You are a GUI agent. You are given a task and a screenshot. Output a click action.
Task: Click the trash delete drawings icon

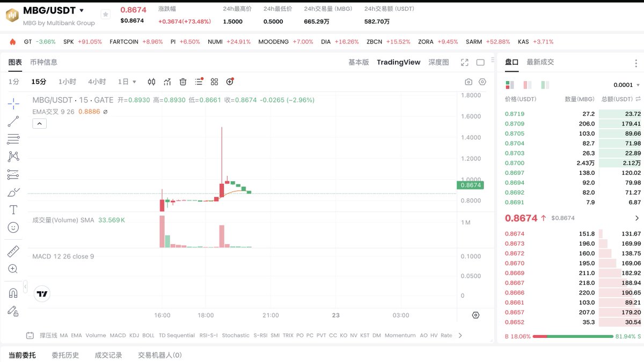click(x=183, y=82)
